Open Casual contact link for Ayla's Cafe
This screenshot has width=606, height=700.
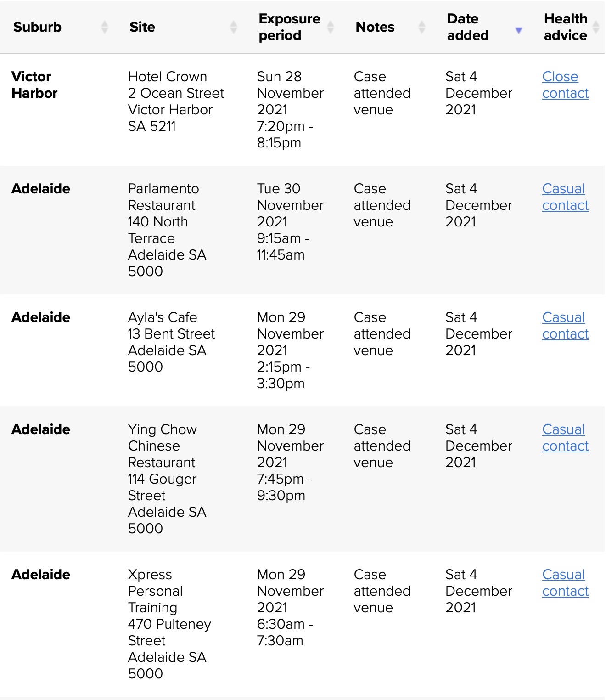coord(565,326)
